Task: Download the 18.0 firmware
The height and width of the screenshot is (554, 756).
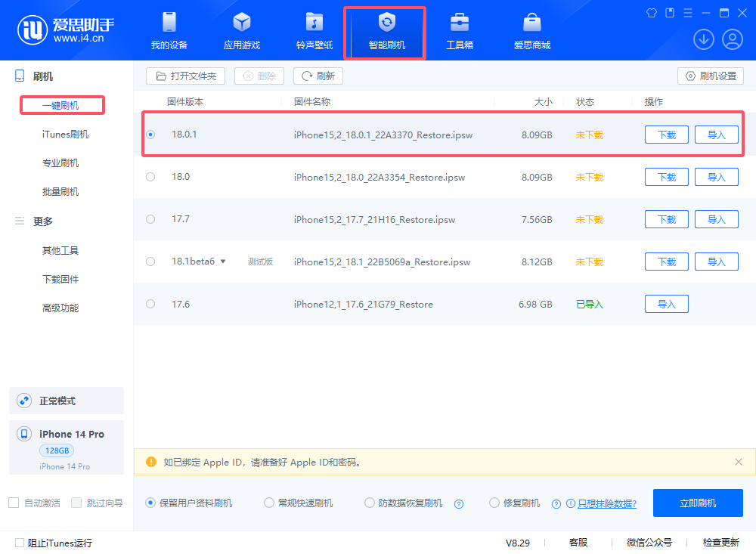Action: tap(667, 177)
